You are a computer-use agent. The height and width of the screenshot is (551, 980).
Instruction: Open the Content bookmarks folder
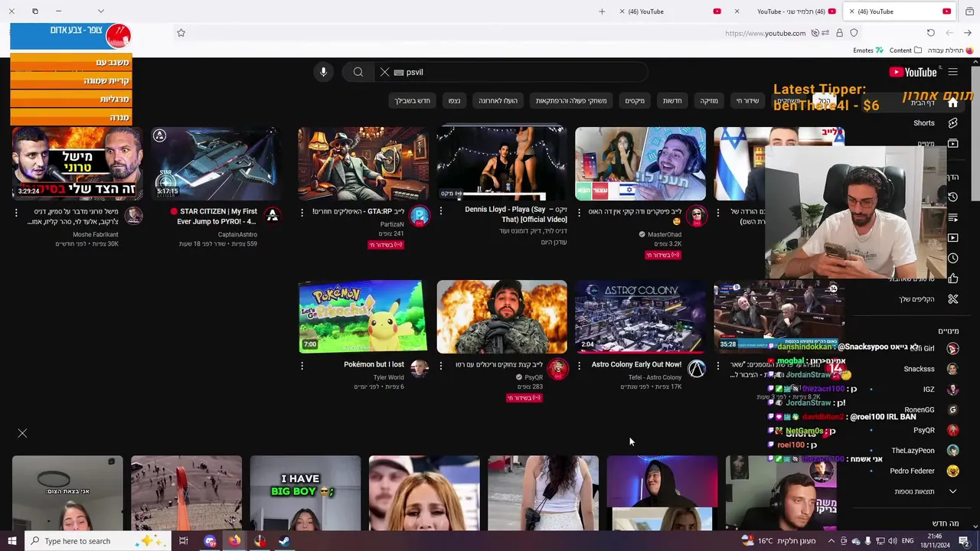pyautogui.click(x=906, y=51)
